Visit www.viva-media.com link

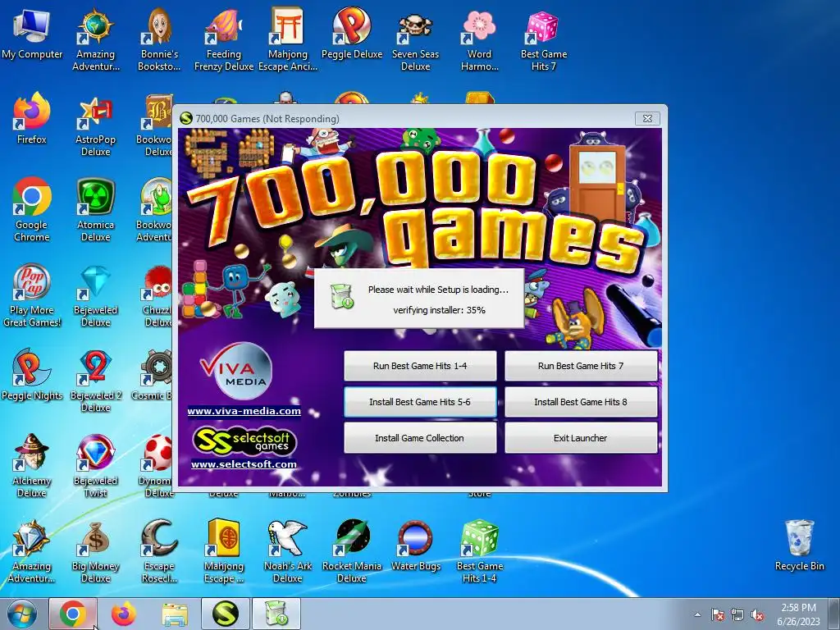pos(244,411)
